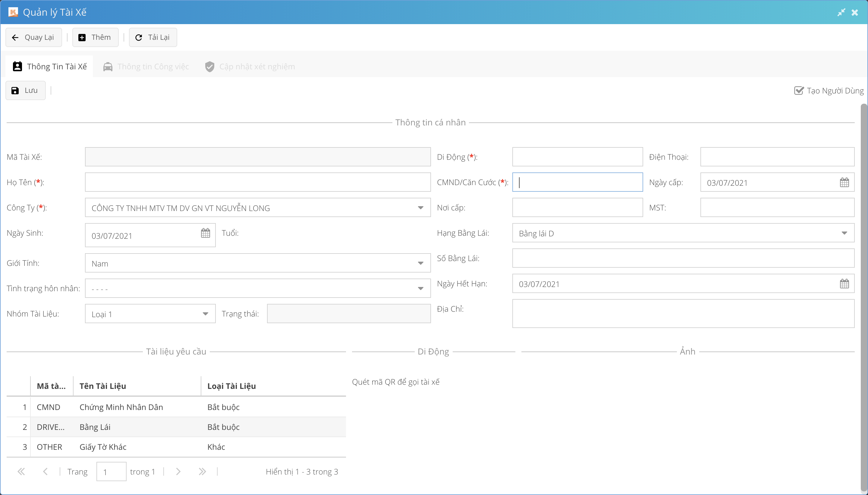This screenshot has width=868, height=495.
Task: Open calendar picker for Ngày Hết Hạn
Action: pyautogui.click(x=844, y=284)
